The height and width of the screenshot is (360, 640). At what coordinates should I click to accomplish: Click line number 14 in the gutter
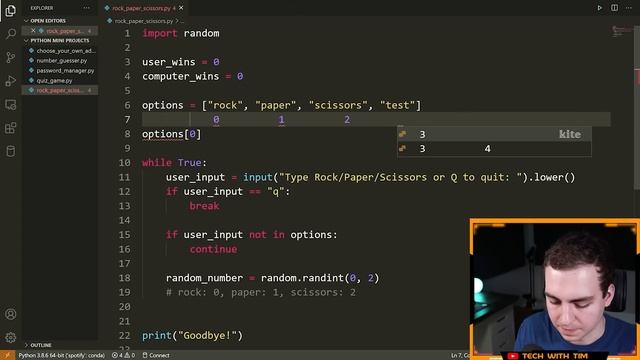pyautogui.click(x=124, y=220)
